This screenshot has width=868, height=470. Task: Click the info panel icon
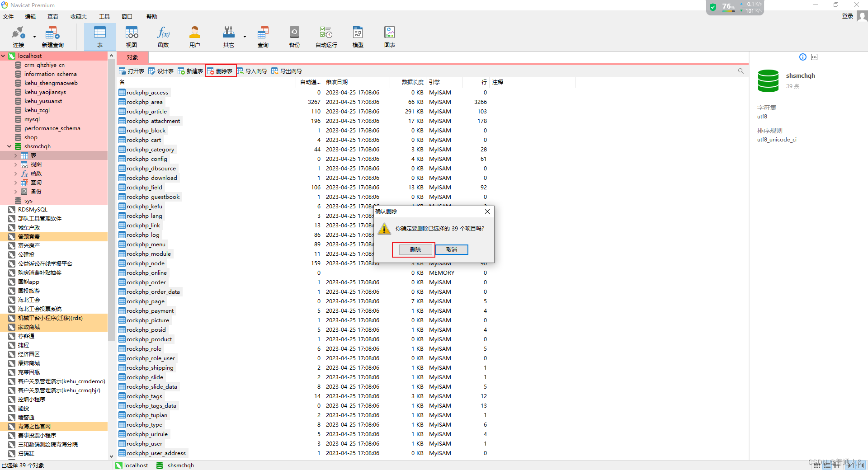[803, 57]
